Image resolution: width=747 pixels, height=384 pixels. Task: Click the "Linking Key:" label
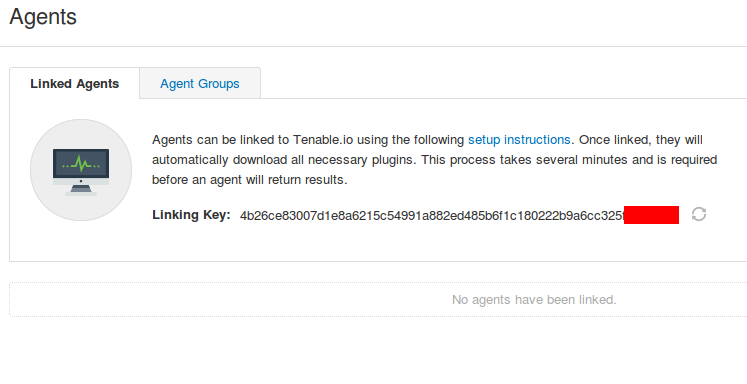point(191,215)
